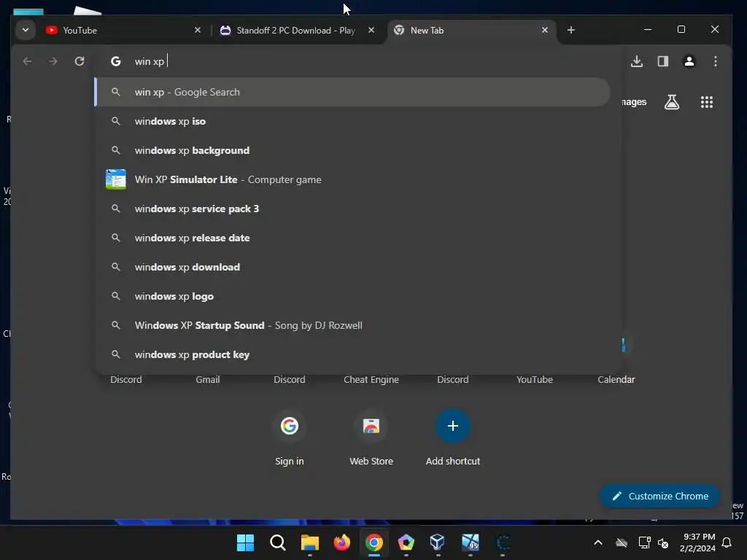Close the YouTube tab

click(198, 30)
